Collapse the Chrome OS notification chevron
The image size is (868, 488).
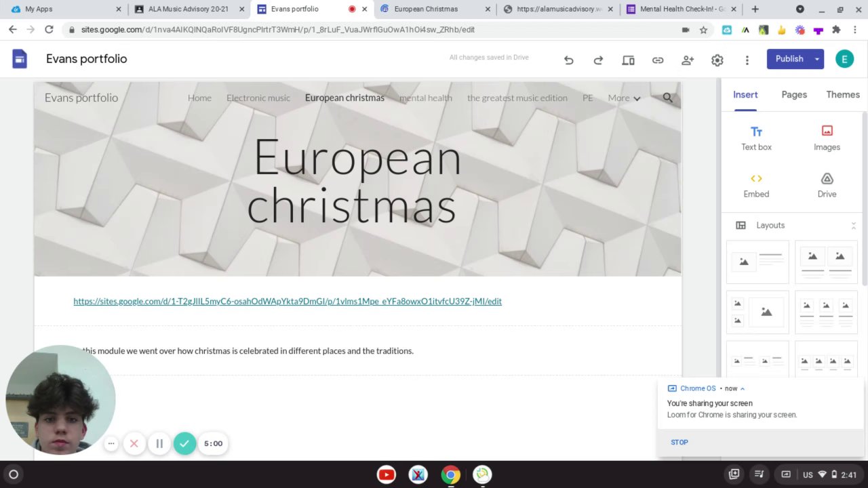point(743,389)
